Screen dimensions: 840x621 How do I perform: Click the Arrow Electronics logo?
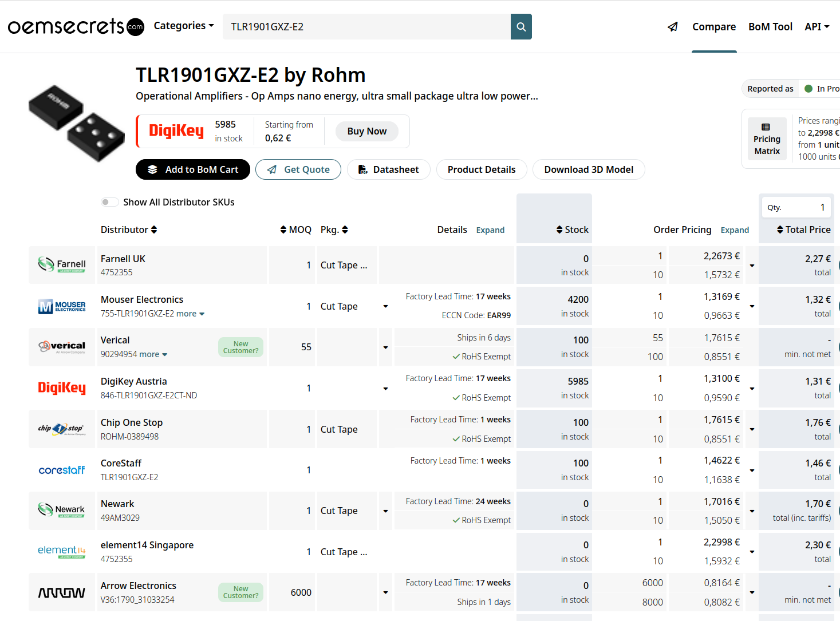(62, 592)
